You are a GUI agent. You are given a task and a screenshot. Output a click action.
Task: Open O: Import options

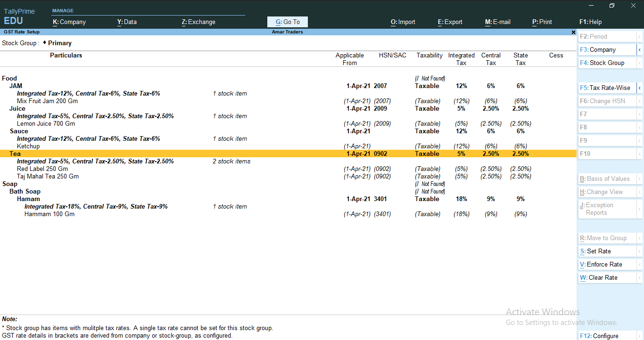(x=403, y=22)
